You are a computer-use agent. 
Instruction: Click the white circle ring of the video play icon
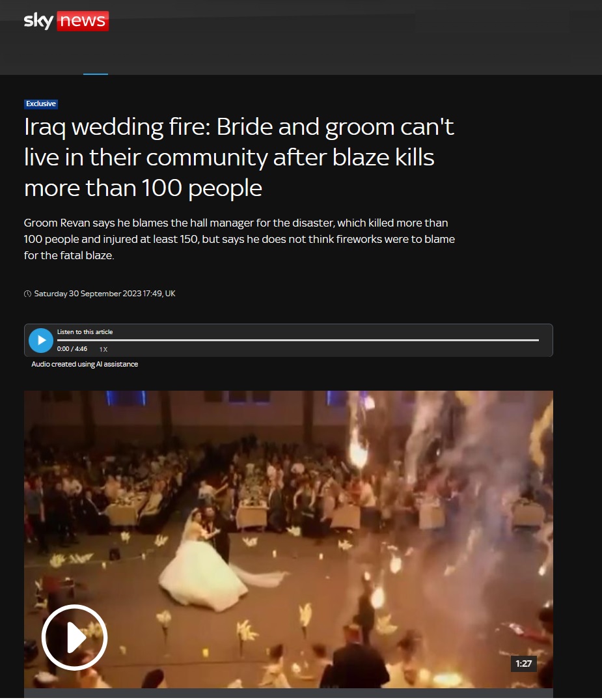(45, 637)
